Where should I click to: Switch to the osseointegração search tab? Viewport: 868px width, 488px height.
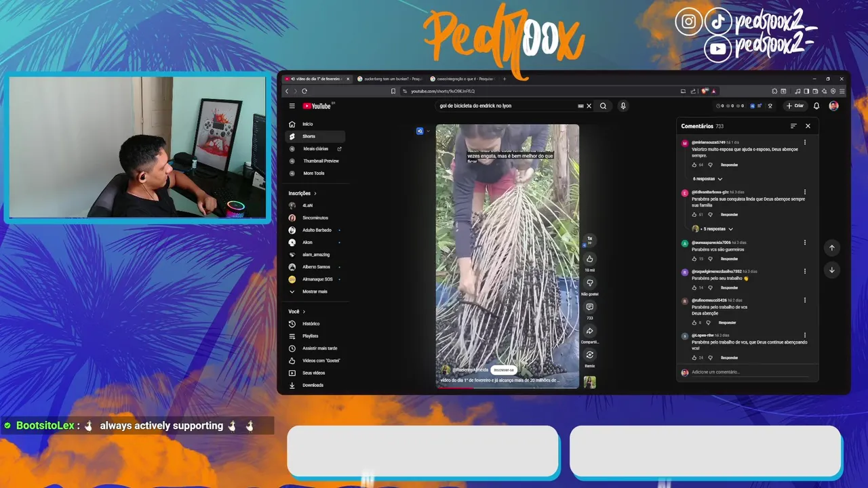461,79
